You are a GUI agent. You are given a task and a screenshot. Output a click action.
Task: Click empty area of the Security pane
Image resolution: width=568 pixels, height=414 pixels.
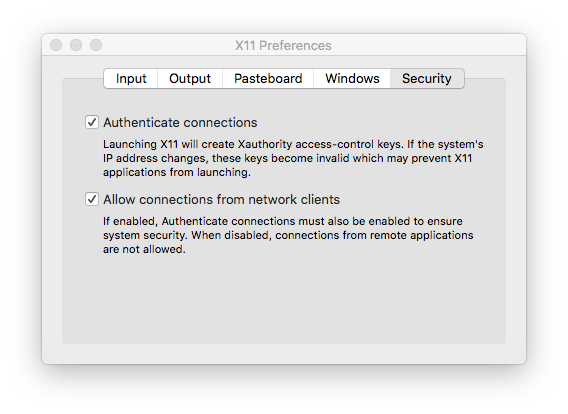[x=284, y=301]
